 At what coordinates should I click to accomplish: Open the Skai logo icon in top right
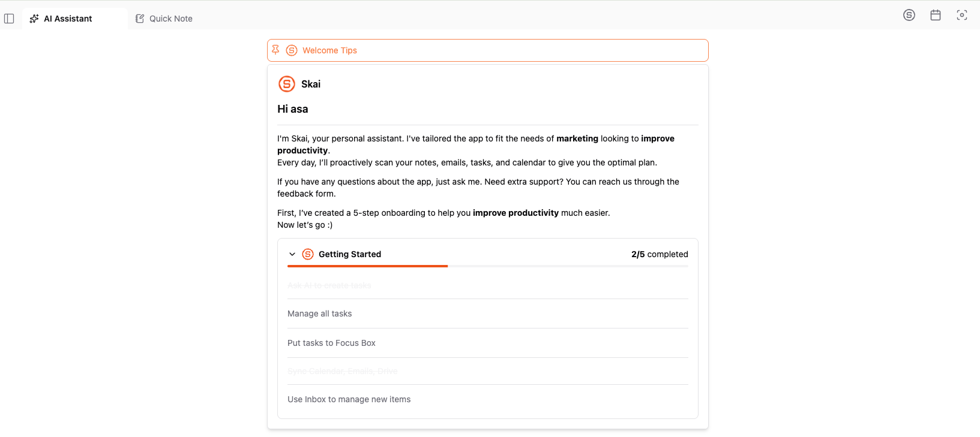pyautogui.click(x=909, y=15)
